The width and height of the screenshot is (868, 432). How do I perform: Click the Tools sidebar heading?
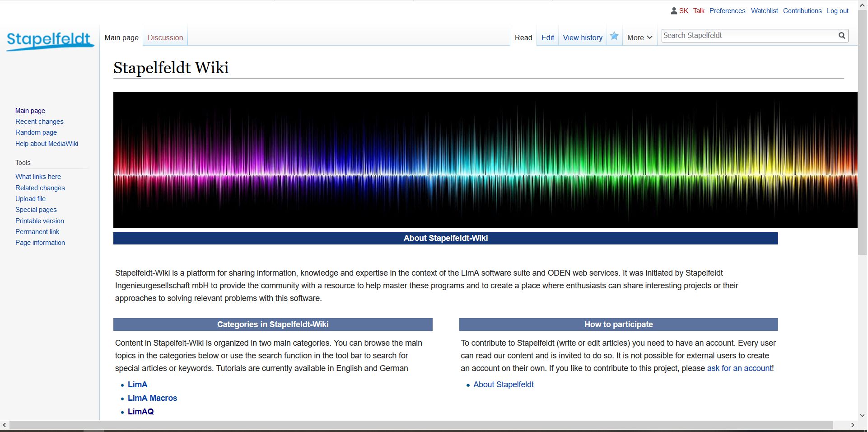23,163
